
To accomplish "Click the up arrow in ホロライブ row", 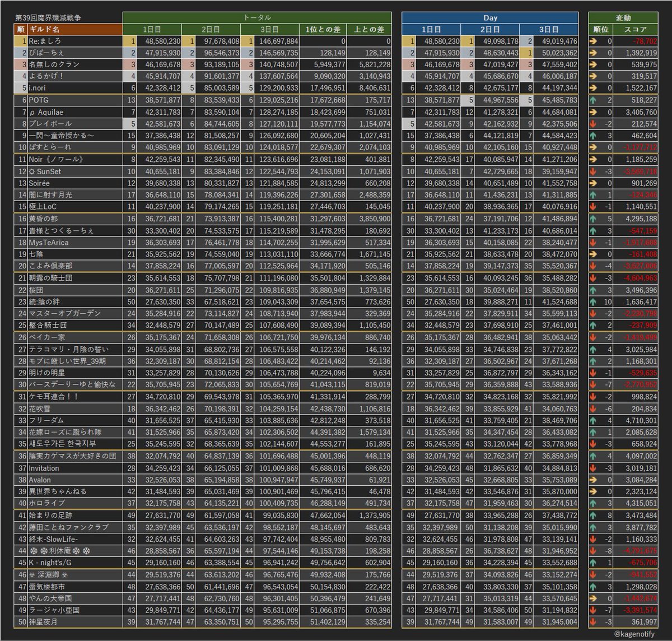I will tap(594, 503).
